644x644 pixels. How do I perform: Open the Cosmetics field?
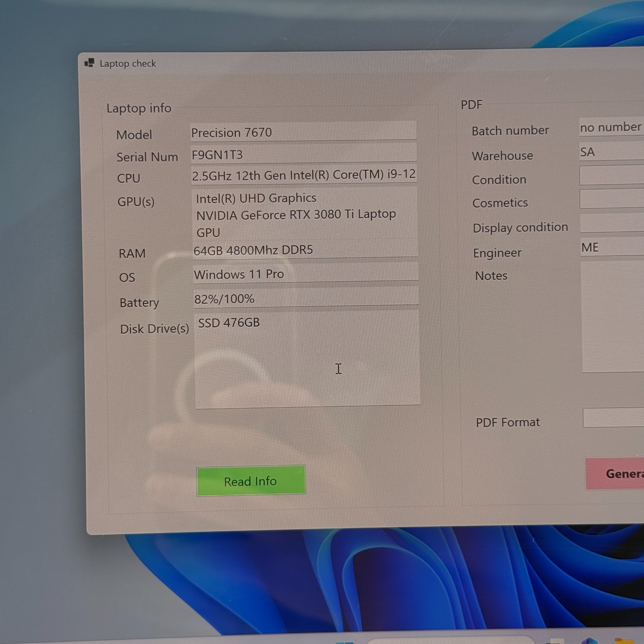click(612, 199)
